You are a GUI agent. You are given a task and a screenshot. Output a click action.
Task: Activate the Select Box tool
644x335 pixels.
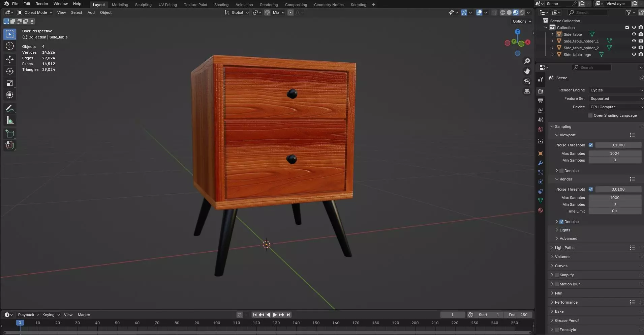10,34
